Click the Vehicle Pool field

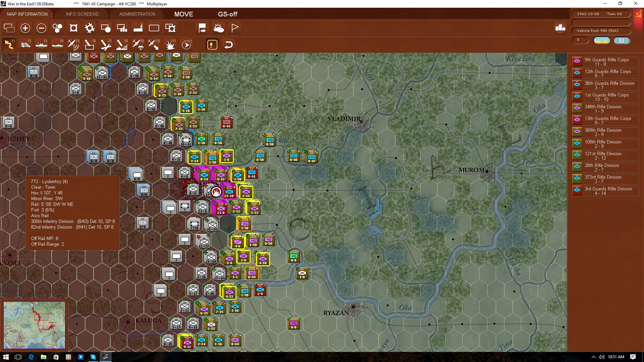(601, 31)
